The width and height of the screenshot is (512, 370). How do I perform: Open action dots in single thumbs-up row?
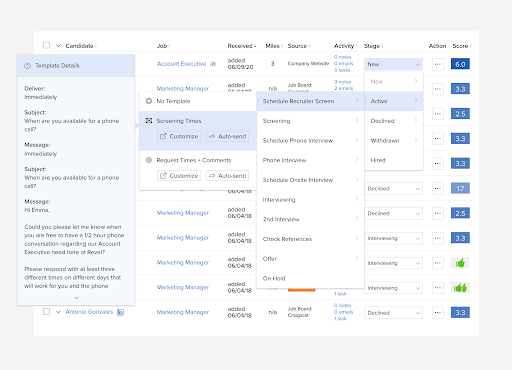(438, 263)
